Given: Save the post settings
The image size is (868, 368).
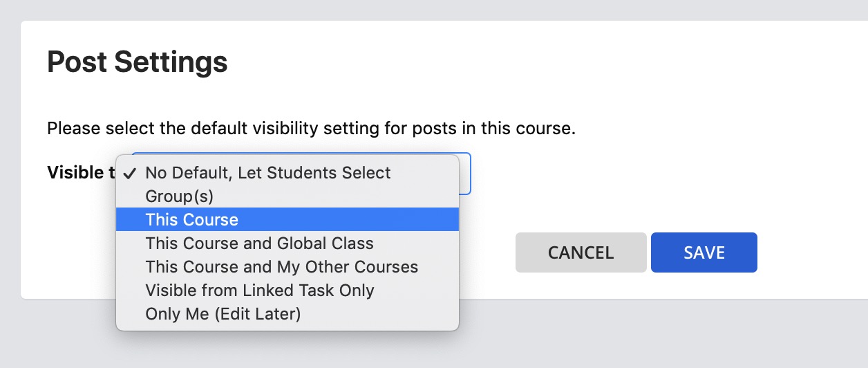Looking at the screenshot, I should coord(704,252).
